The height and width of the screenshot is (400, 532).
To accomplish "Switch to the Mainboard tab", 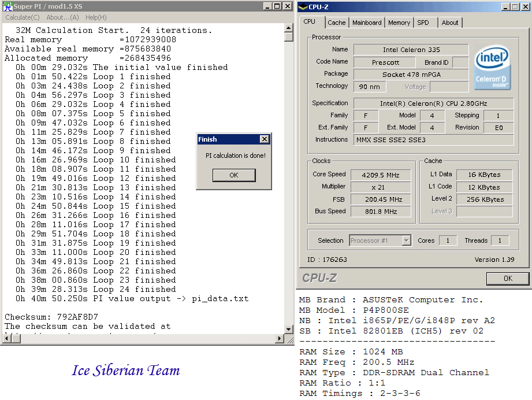I will [x=367, y=23].
